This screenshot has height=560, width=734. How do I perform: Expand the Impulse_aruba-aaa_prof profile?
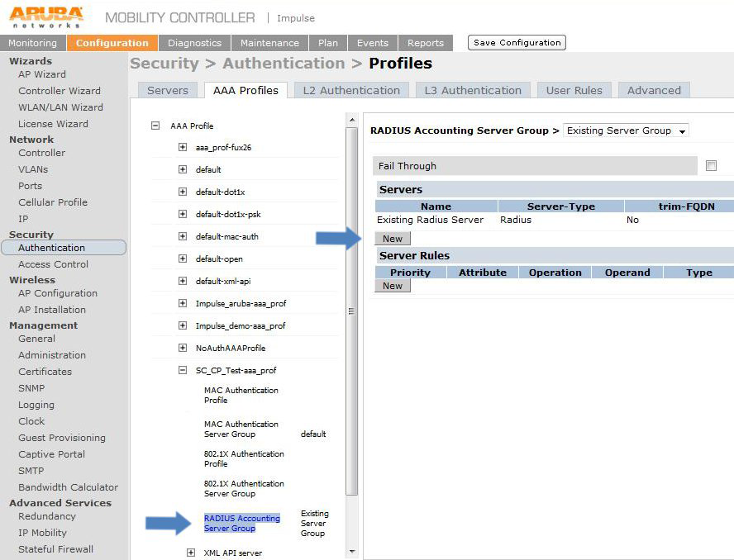(x=183, y=303)
